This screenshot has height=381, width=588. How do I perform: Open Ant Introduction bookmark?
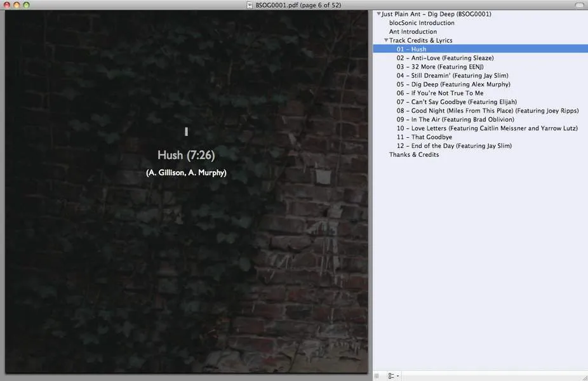413,32
